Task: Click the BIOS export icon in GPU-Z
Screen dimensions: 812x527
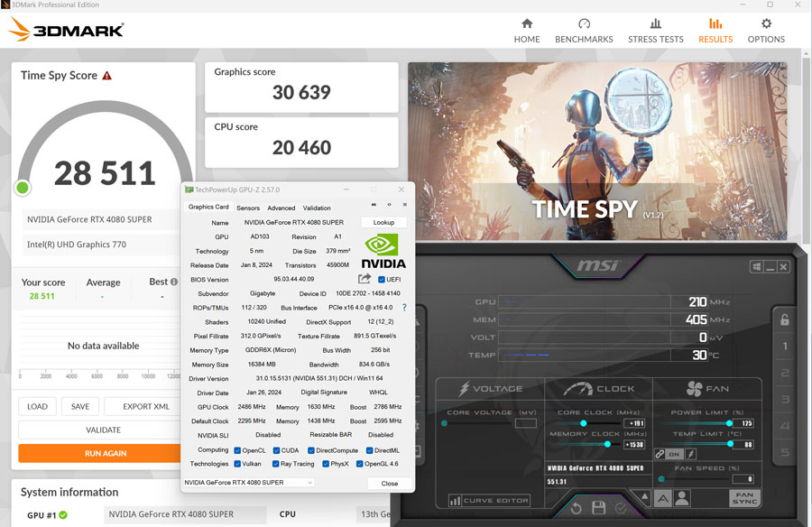Action: pos(363,277)
